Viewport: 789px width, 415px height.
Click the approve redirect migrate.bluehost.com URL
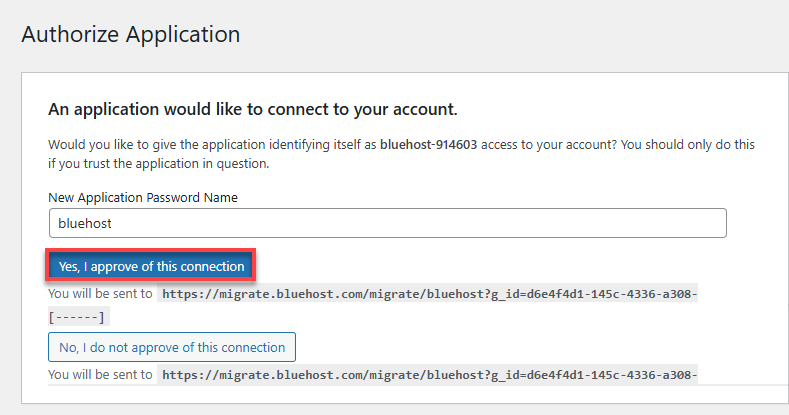coord(429,294)
